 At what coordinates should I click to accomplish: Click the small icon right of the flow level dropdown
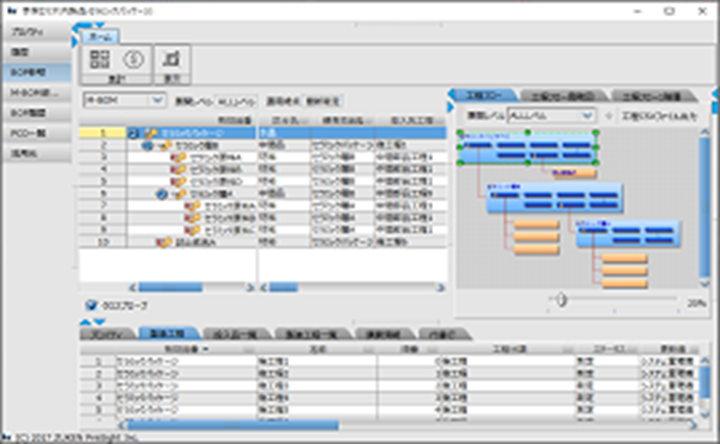(x=608, y=115)
